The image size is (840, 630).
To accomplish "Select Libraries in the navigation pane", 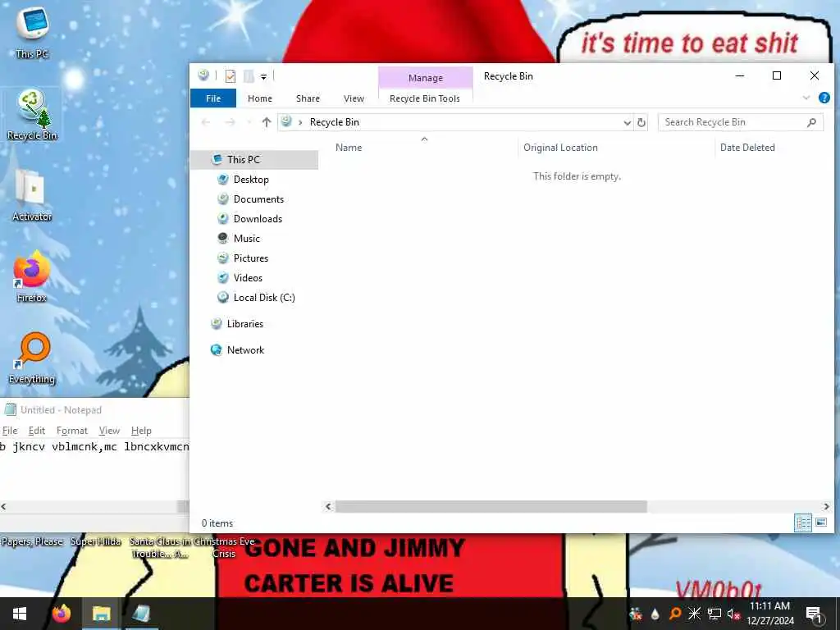I will click(x=244, y=323).
